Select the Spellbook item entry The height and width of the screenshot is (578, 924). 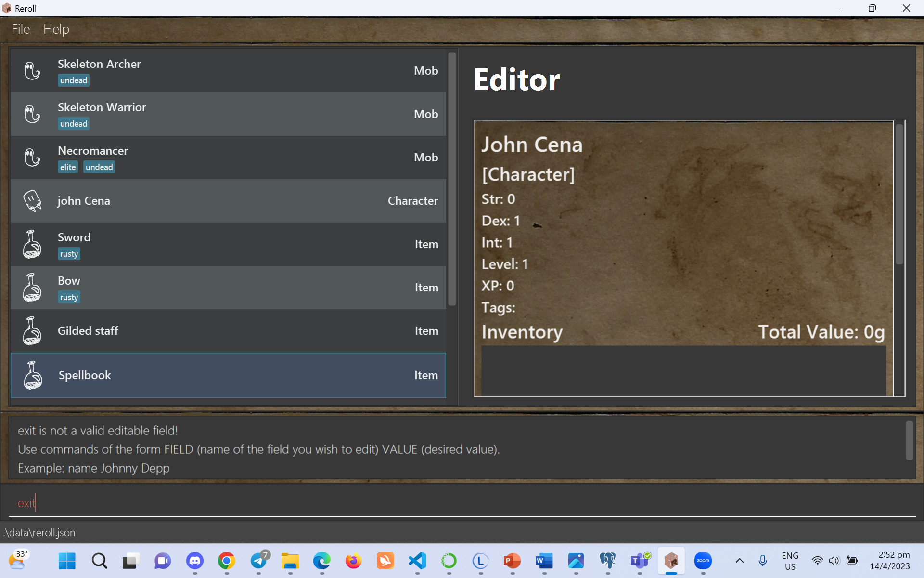point(228,375)
